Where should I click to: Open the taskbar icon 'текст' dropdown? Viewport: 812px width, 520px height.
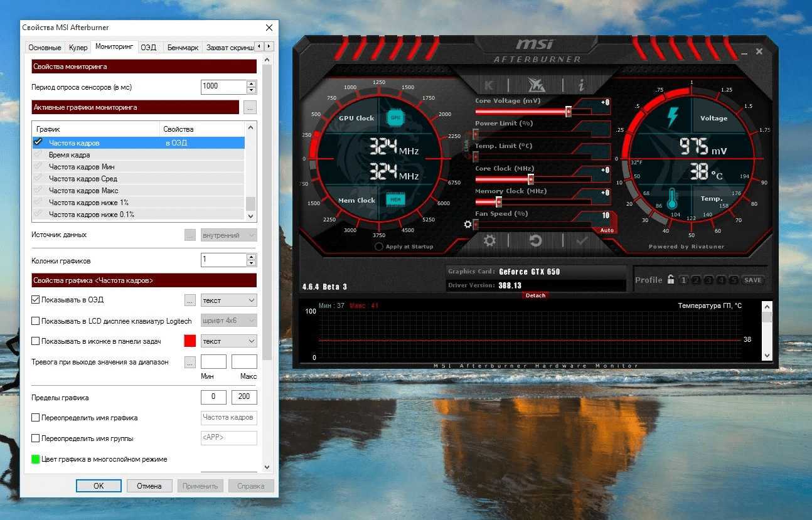(x=229, y=341)
